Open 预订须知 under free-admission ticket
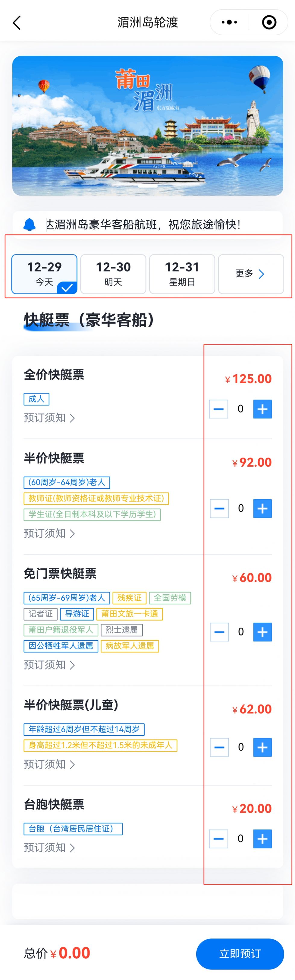 coord(49,664)
